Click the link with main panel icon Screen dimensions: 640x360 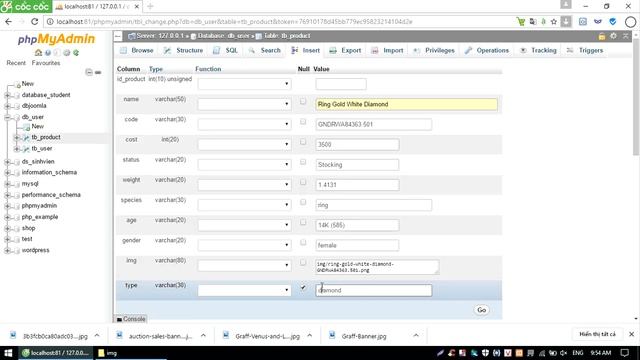pyautogui.click(x=98, y=72)
